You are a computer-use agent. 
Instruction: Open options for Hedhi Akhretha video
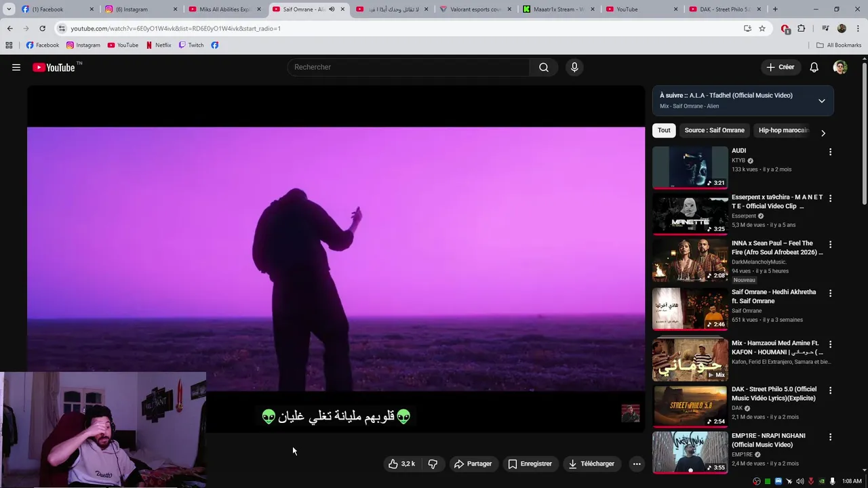pos(830,293)
